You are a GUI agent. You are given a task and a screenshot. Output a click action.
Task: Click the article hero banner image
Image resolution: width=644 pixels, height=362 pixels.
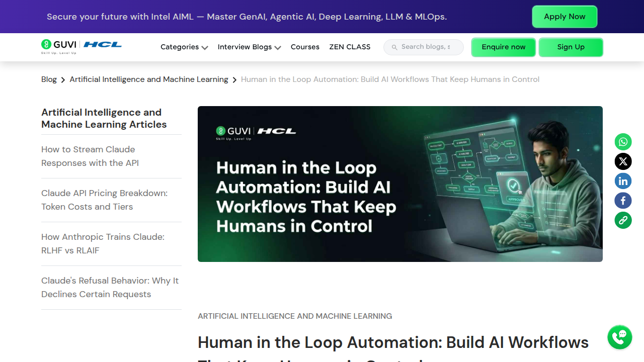(400, 184)
